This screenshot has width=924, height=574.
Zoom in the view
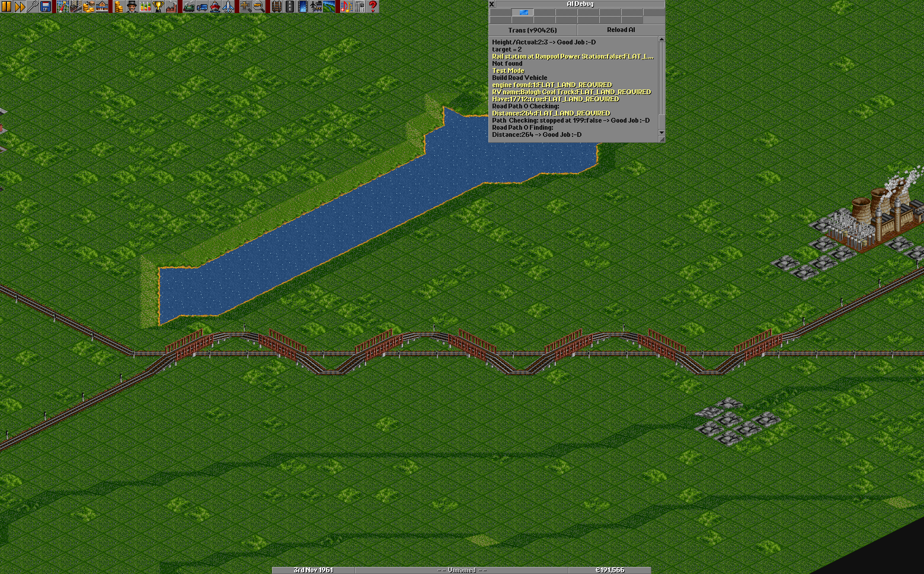point(245,7)
